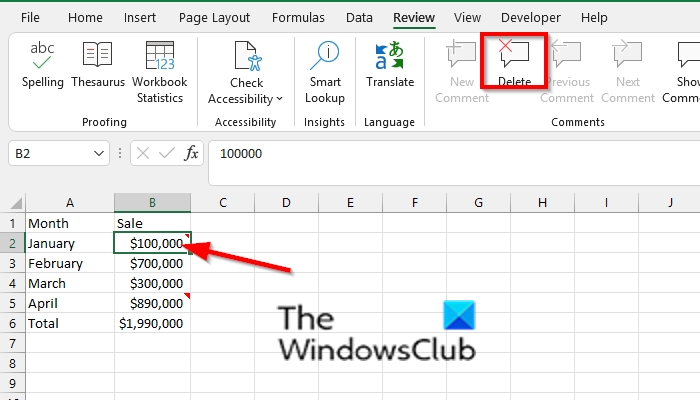Select the Review tab

tap(414, 18)
